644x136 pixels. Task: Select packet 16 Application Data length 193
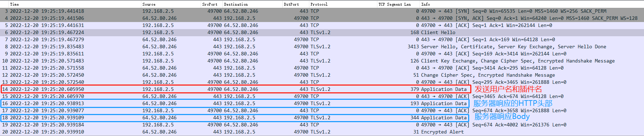click(x=322, y=103)
